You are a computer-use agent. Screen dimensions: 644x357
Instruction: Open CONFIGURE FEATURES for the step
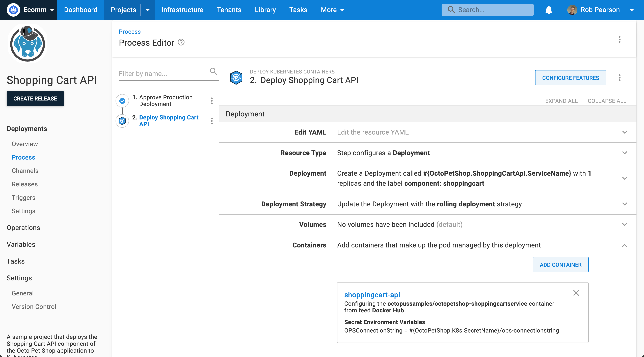click(571, 78)
